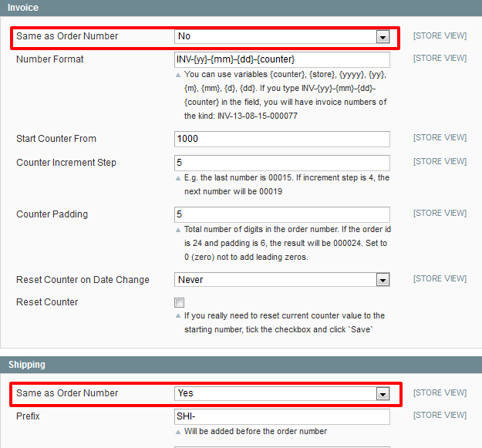Open Shipping 'Same as Order Number' dropdown

282,393
